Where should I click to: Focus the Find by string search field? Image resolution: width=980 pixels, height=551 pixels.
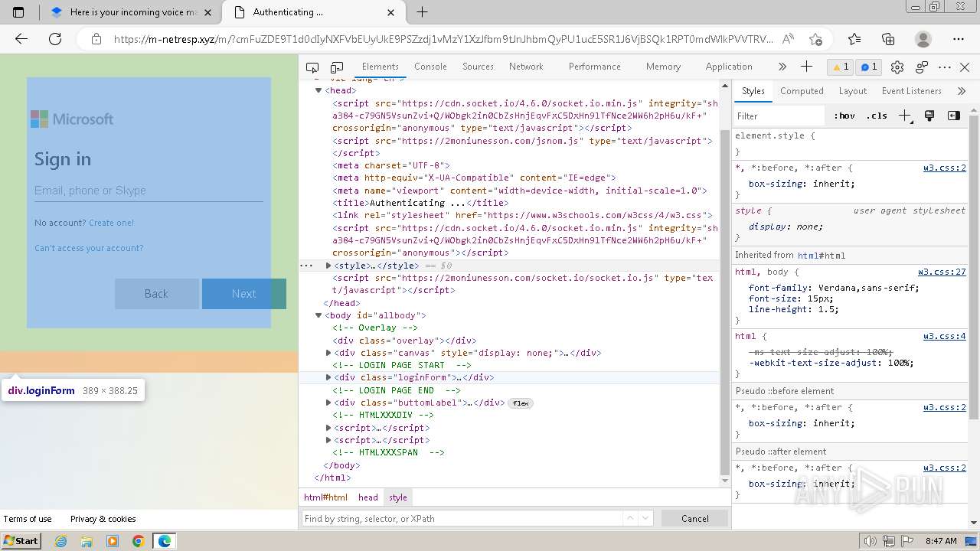462,518
